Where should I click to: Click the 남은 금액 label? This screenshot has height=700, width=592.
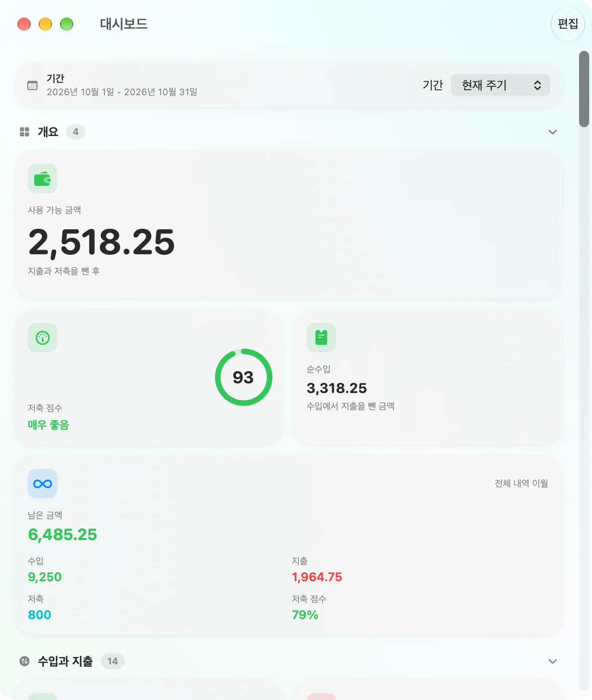[45, 515]
